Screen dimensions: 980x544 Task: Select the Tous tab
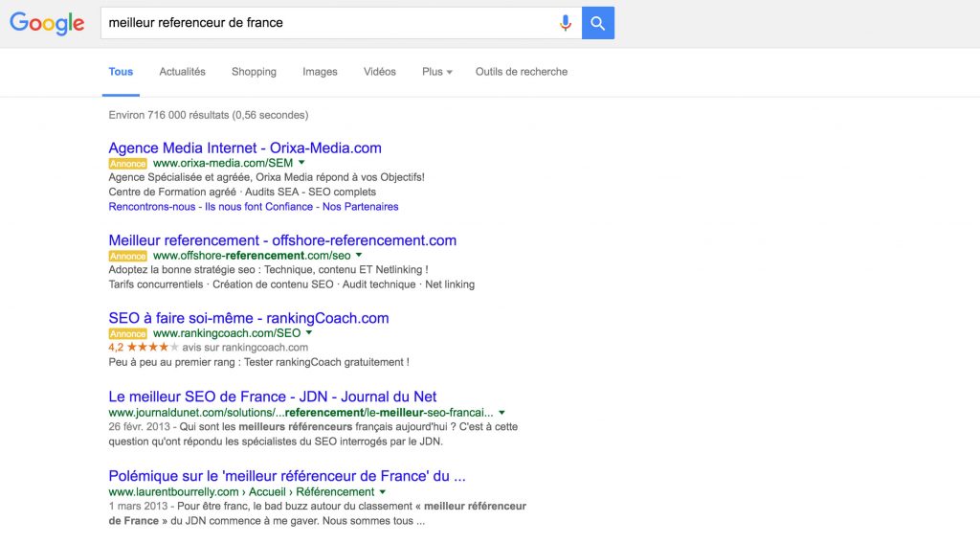tap(121, 72)
